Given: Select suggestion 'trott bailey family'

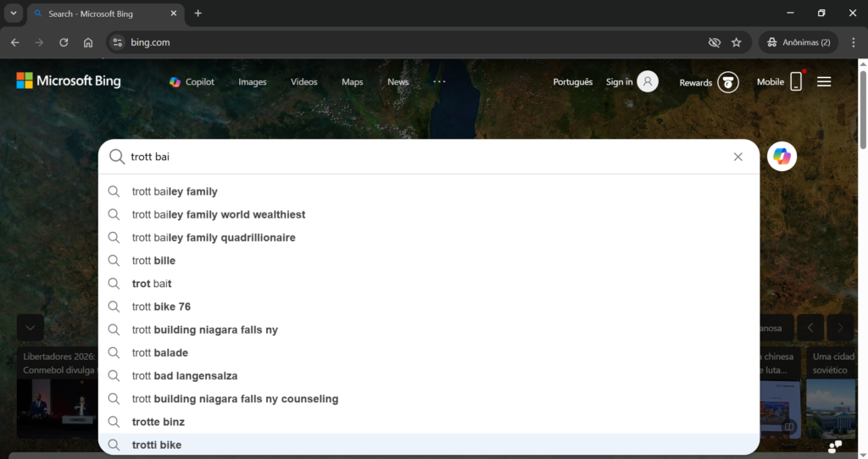Looking at the screenshot, I should (x=428, y=191).
